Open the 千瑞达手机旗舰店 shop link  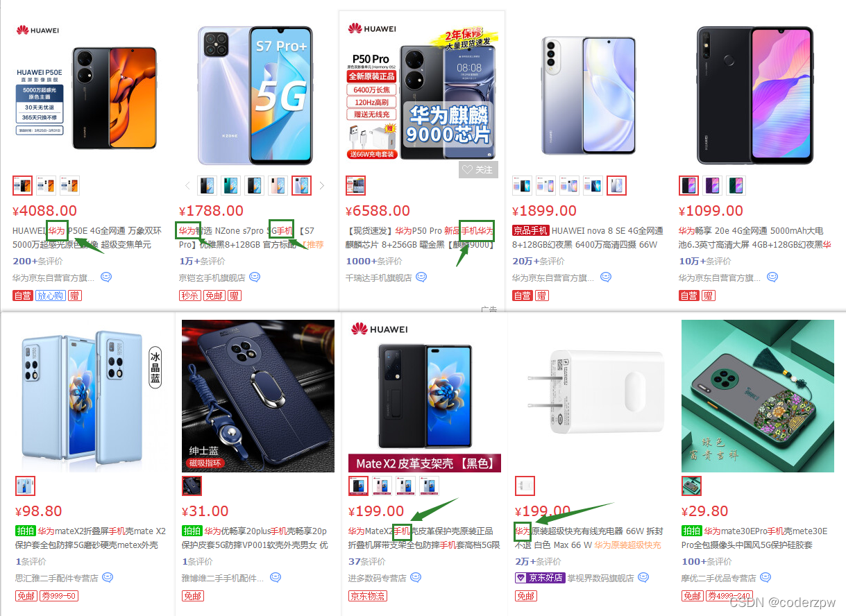point(379,277)
